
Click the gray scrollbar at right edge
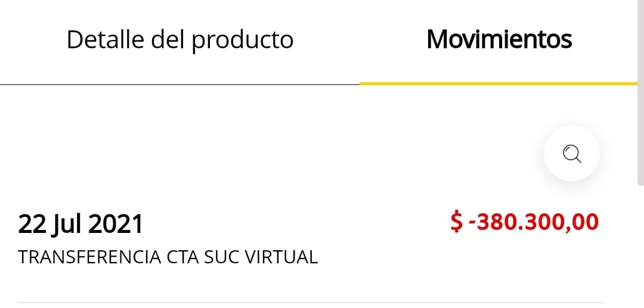pos(640,89)
